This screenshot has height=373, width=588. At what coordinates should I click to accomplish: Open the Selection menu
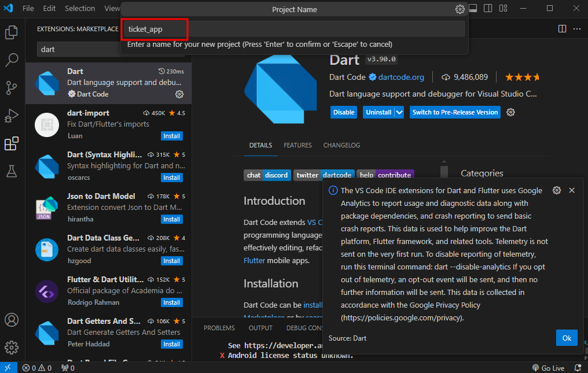[80, 8]
